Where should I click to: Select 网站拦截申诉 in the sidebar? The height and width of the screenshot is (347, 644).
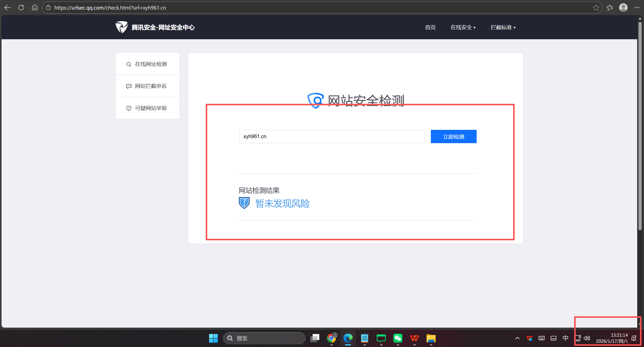point(150,86)
